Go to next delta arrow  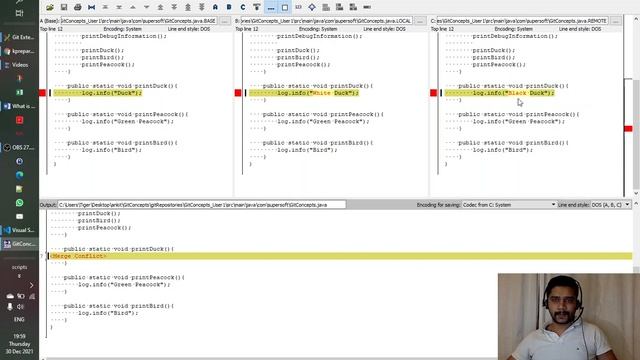[x=147, y=7]
